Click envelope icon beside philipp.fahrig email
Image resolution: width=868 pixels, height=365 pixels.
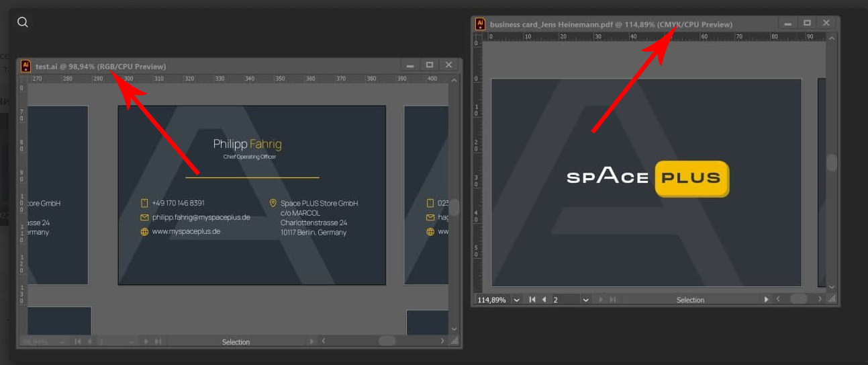pyautogui.click(x=144, y=217)
